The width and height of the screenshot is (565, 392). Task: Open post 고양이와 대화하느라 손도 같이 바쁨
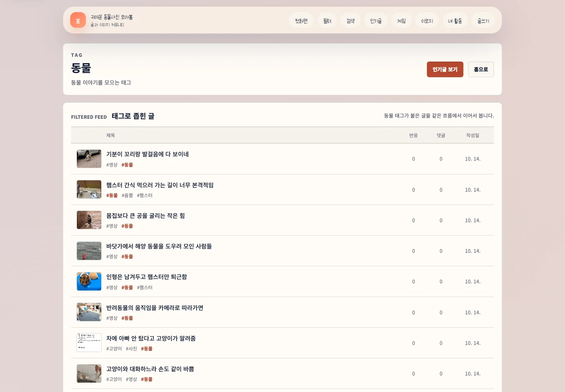coord(150,369)
